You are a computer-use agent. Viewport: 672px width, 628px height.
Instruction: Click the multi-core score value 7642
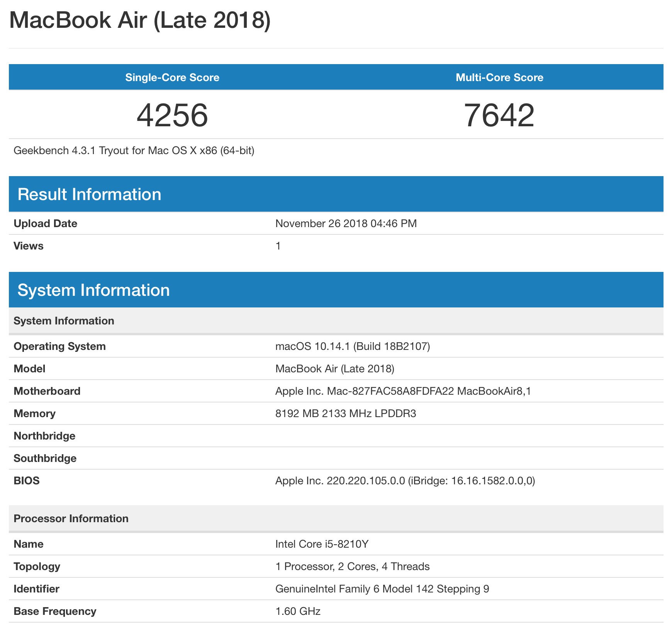pos(499,115)
